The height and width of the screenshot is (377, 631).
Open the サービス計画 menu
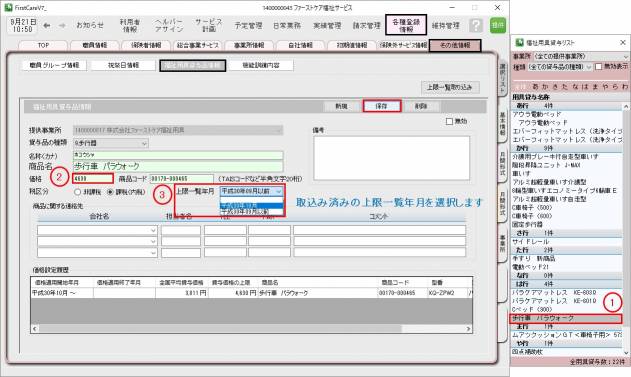[x=208, y=25]
